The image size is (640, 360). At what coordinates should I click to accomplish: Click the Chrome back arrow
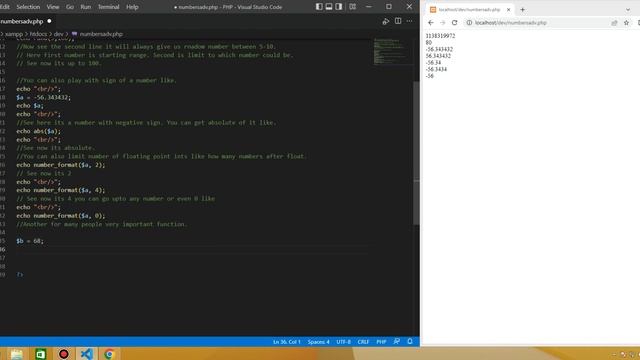[431, 22]
